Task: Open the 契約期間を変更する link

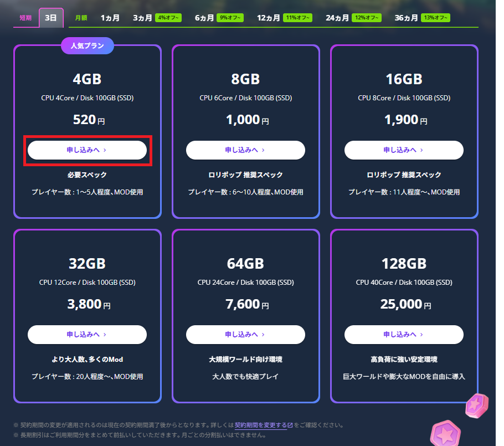Action: click(x=261, y=425)
